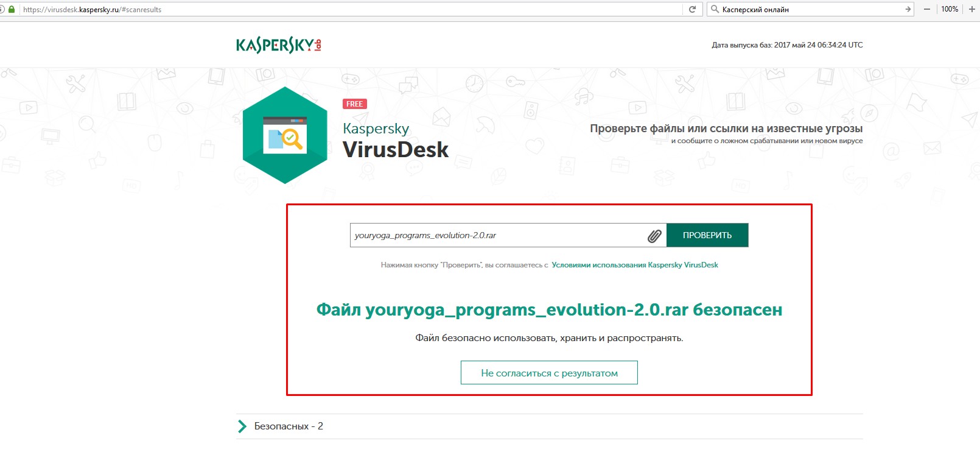Click the red FREE badge
Image resolution: width=980 pixels, height=466 pixels.
pyautogui.click(x=354, y=104)
